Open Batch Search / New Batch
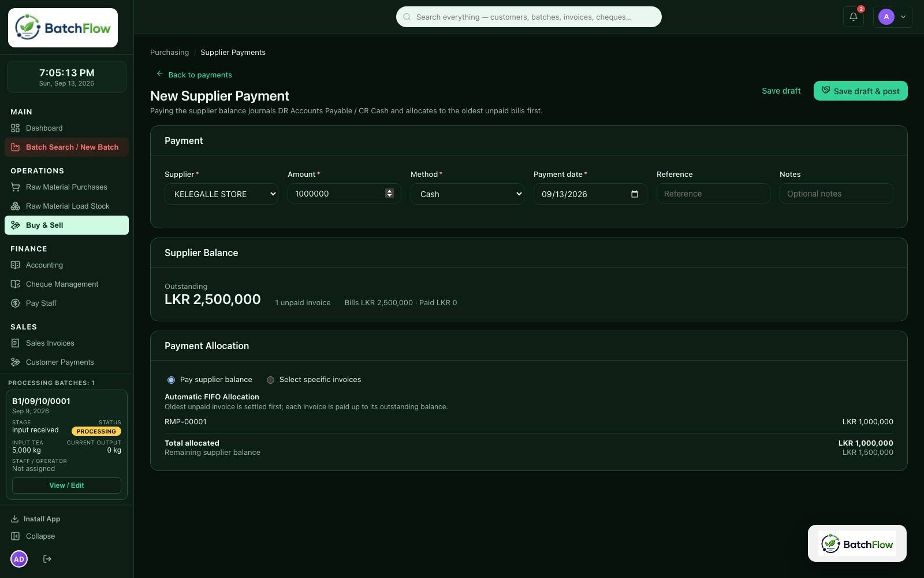This screenshot has width=924, height=578. [x=66, y=147]
